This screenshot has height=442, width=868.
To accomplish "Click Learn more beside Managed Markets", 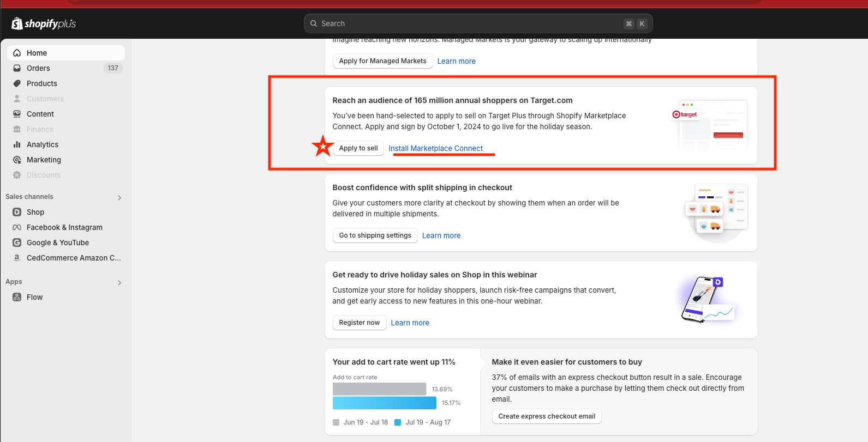I will pos(456,61).
